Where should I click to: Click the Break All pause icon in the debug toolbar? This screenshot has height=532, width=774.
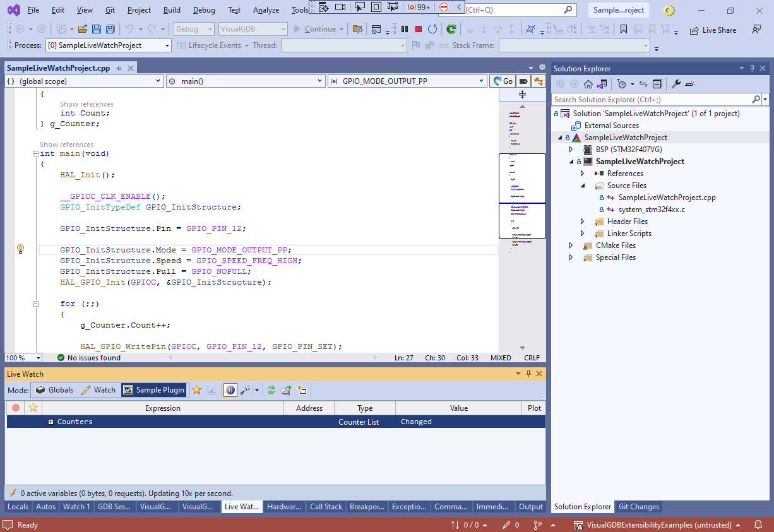click(x=405, y=29)
